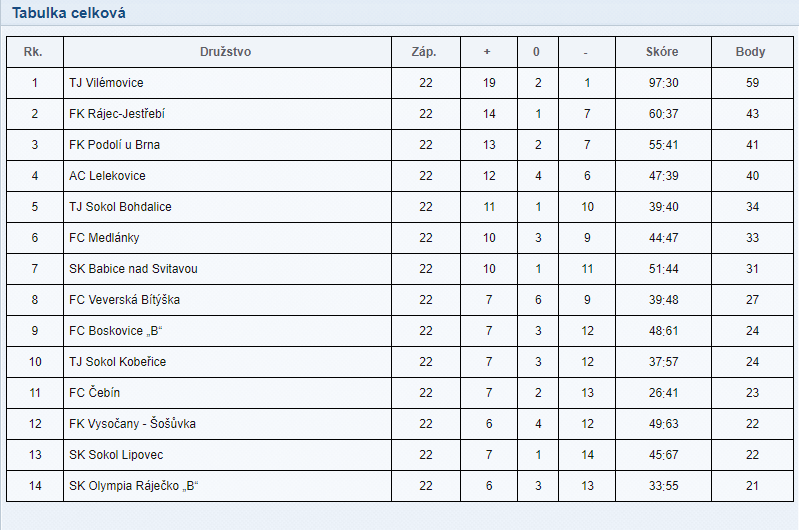Viewport: 799px width, 530px height.
Task: Click FC Čebín team name
Action: 94,393
